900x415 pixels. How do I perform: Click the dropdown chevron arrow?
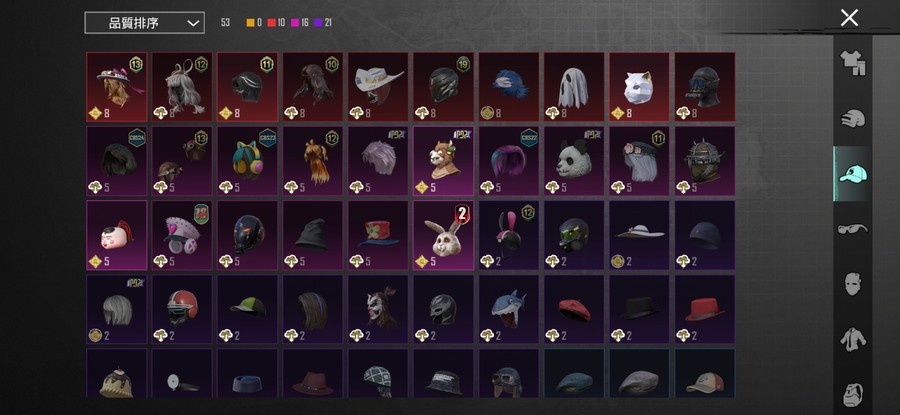click(193, 24)
